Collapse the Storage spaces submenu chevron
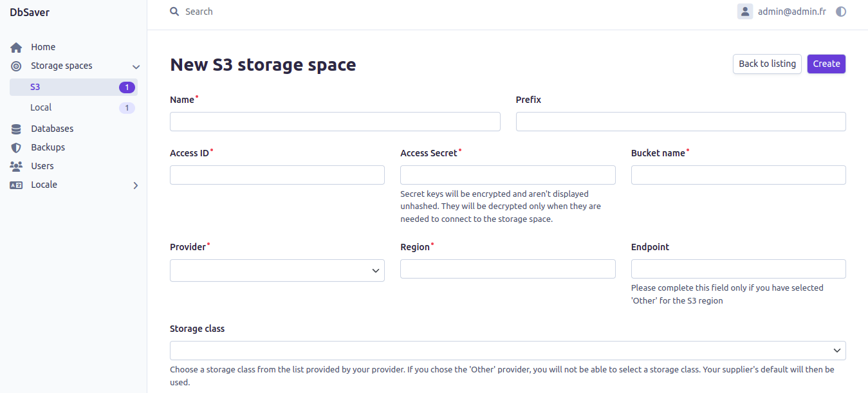868x393 pixels. click(x=136, y=67)
